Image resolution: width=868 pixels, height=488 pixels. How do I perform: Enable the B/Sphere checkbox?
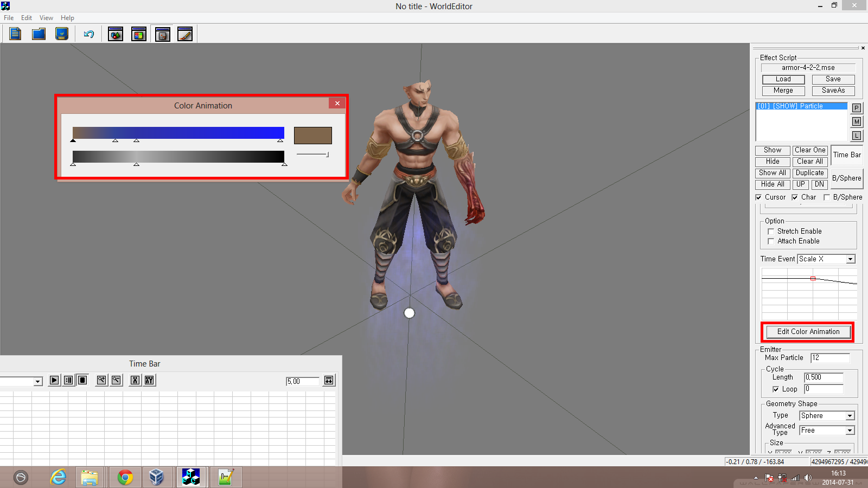(826, 197)
